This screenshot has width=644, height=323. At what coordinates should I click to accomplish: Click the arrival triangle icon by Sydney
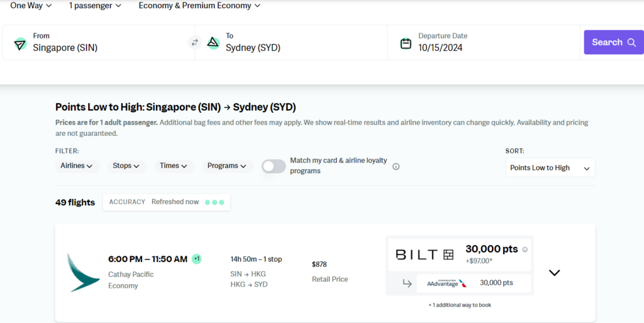pyautogui.click(x=213, y=42)
